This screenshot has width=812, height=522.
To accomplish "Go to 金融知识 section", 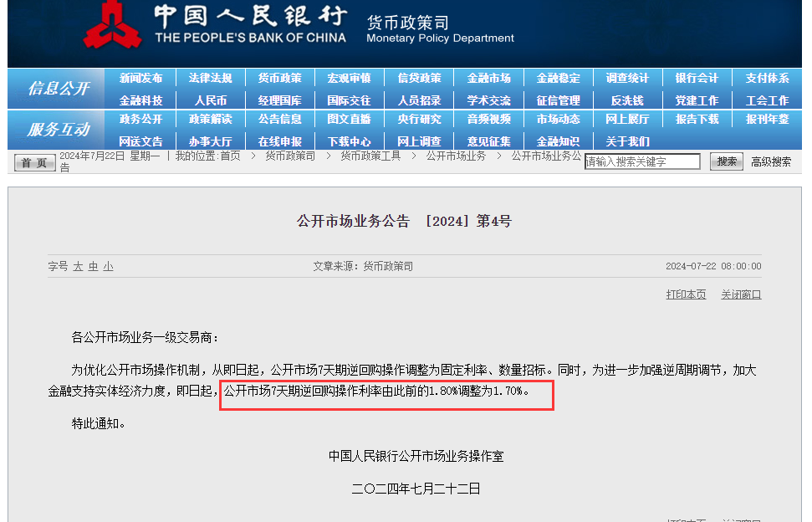I will point(559,141).
